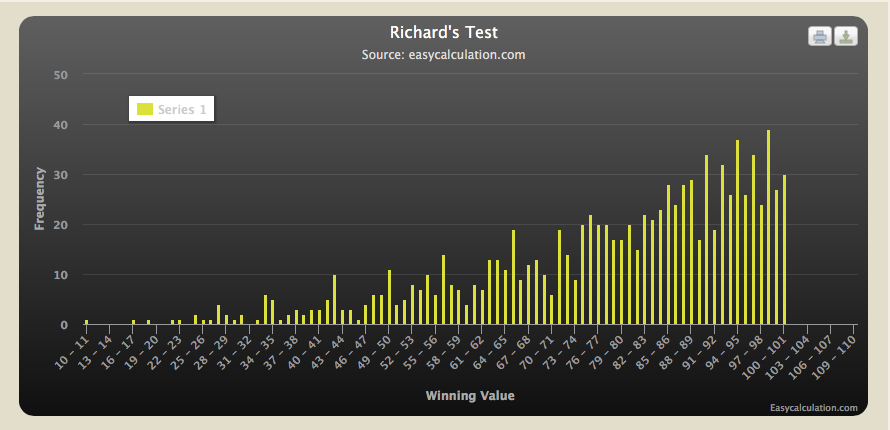The width and height of the screenshot is (890, 430).
Task: Select the '73 - 74' x-axis label
Action: click(561, 351)
